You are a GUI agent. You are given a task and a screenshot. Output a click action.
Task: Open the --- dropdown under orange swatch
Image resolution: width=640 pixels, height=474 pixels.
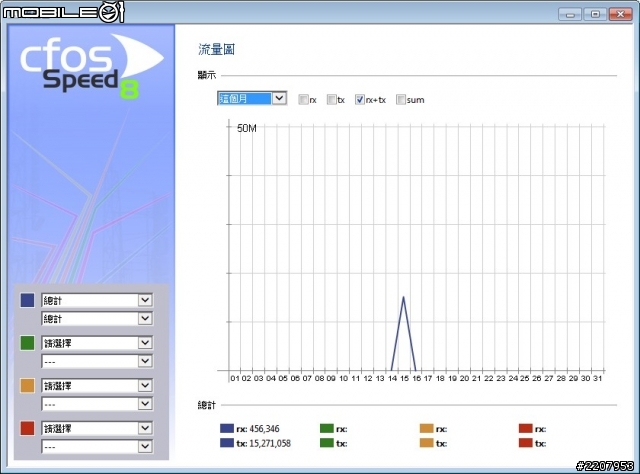(97, 404)
